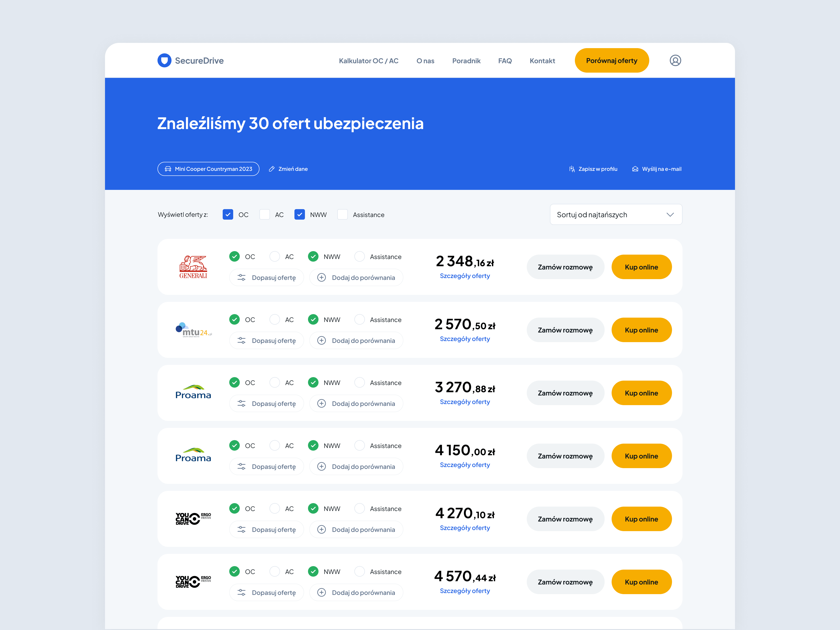
Task: Open the user profile account icon
Action: 675,60
